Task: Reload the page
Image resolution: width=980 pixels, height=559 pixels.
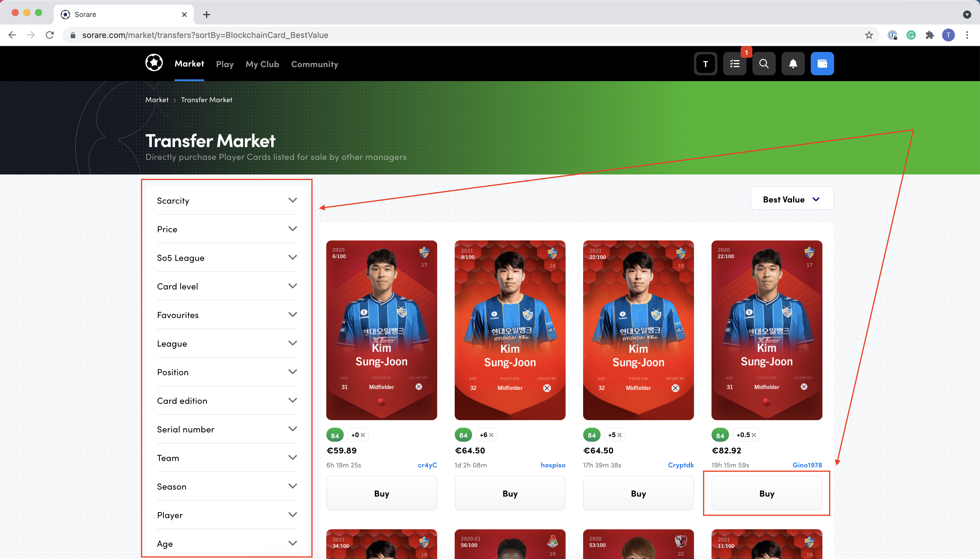Action: tap(50, 35)
